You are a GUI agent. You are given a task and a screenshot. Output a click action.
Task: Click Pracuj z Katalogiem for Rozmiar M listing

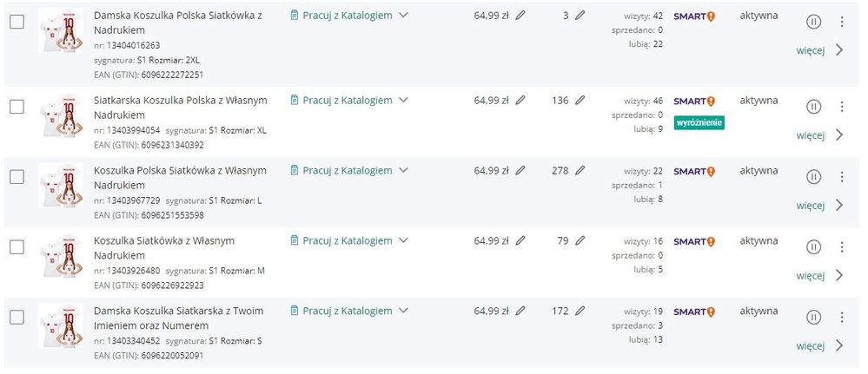tap(347, 240)
